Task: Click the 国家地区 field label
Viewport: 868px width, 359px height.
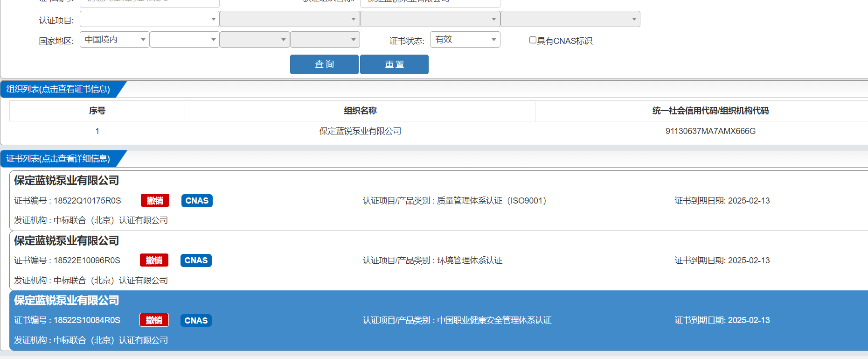Action: click(x=56, y=41)
